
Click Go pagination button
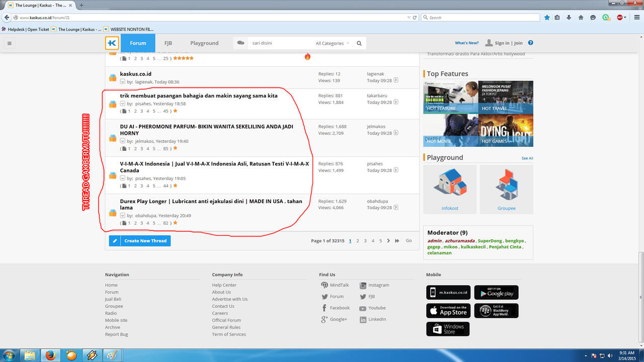[x=409, y=241]
